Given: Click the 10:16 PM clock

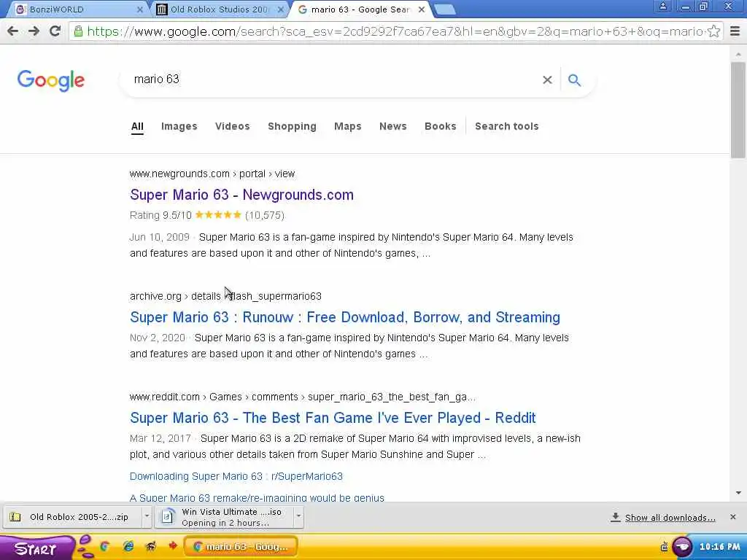Looking at the screenshot, I should coord(719,547).
